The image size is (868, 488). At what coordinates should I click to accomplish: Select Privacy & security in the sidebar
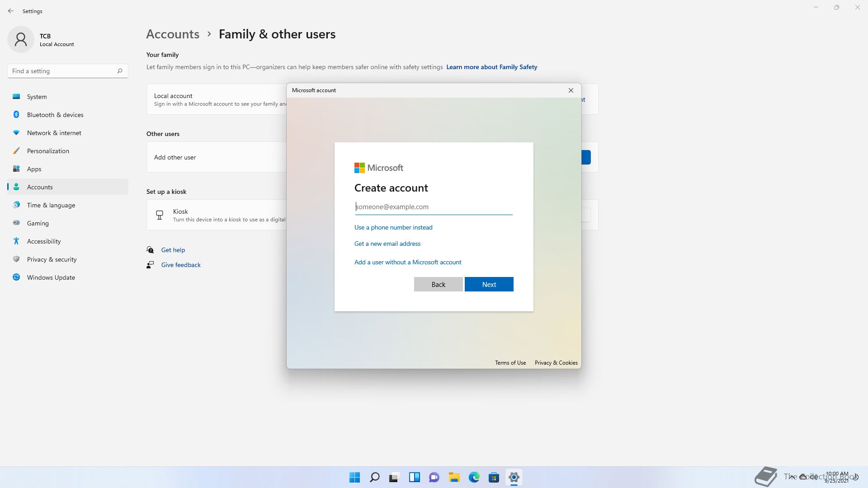(52, 259)
